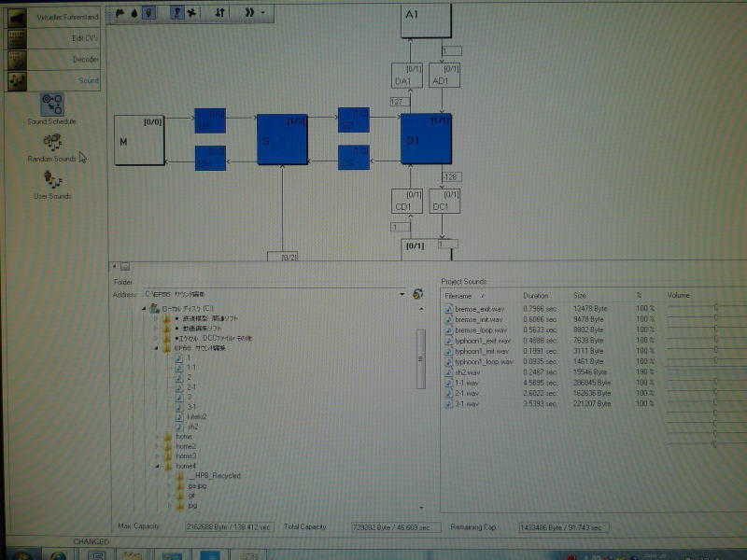Toggle the highlighted toolbar button left of the fan icon

point(177,13)
